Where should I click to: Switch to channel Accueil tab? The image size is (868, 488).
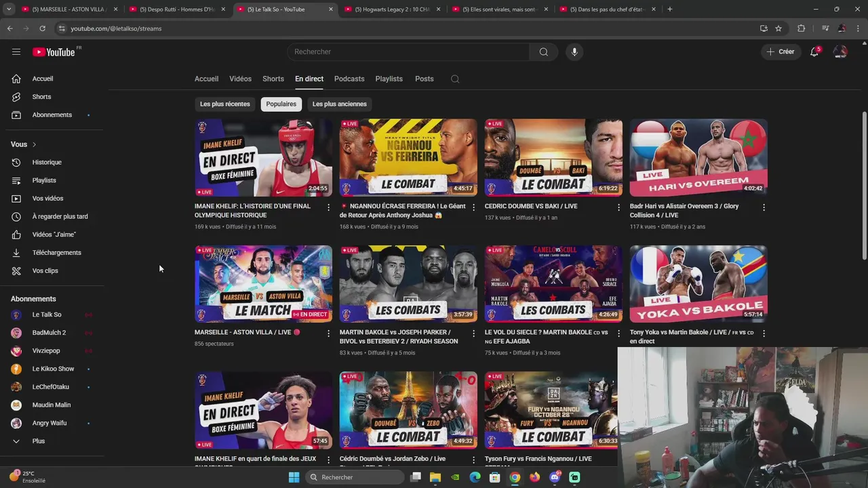206,79
